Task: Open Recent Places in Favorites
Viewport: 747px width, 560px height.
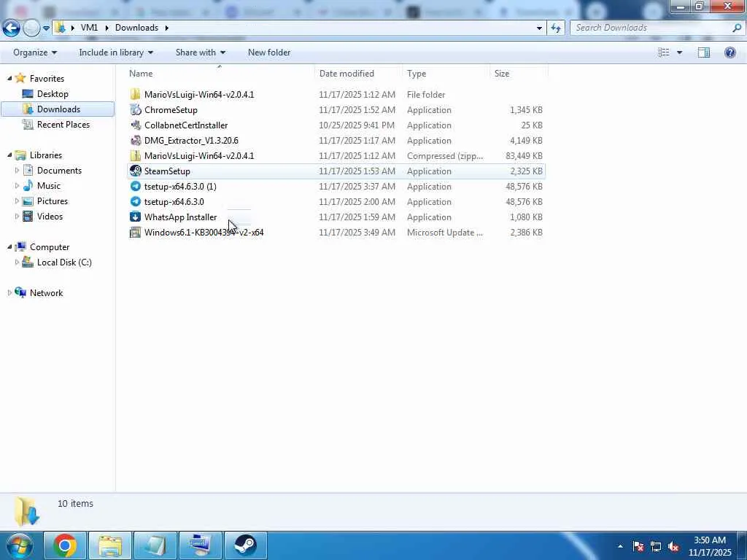Action: click(63, 124)
